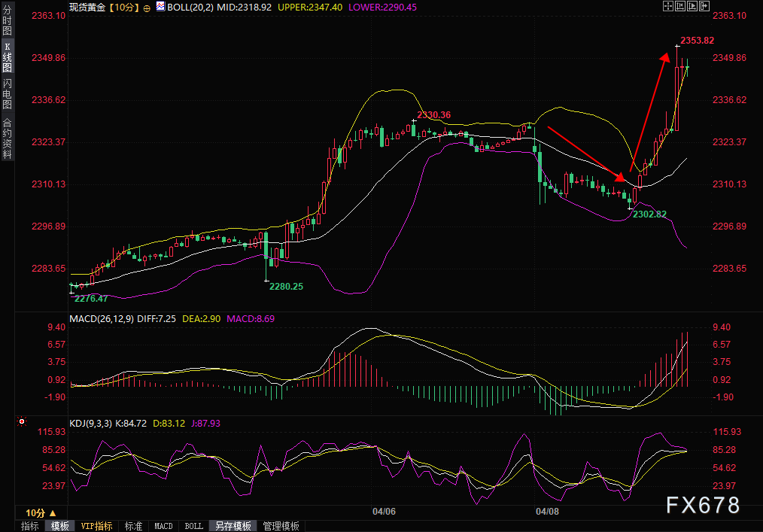Expand the 10分 timeframe selector
This screenshot has width=763, height=532.
point(41,512)
